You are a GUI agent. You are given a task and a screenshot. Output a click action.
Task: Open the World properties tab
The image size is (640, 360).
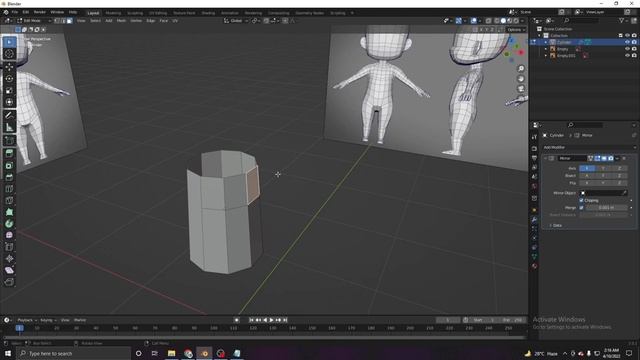[534, 186]
